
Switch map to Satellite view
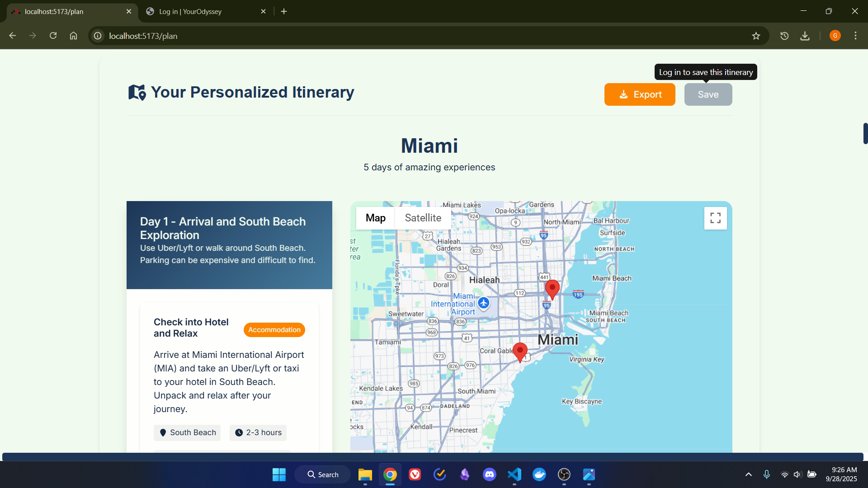[x=423, y=218]
